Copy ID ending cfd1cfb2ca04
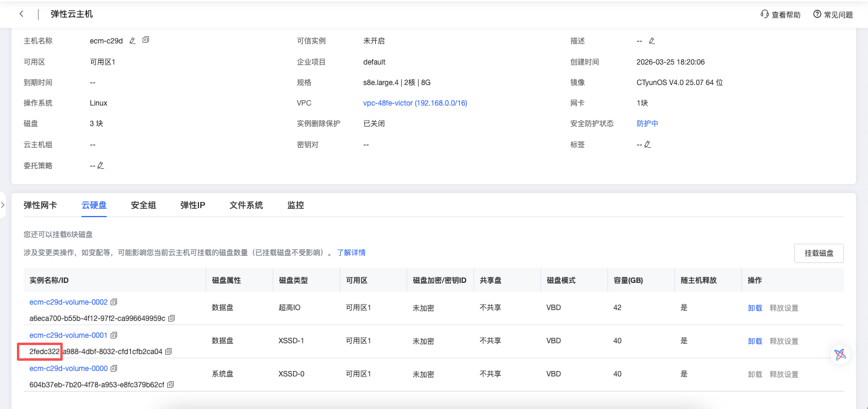Image resolution: width=868 pixels, height=409 pixels. 168,351
